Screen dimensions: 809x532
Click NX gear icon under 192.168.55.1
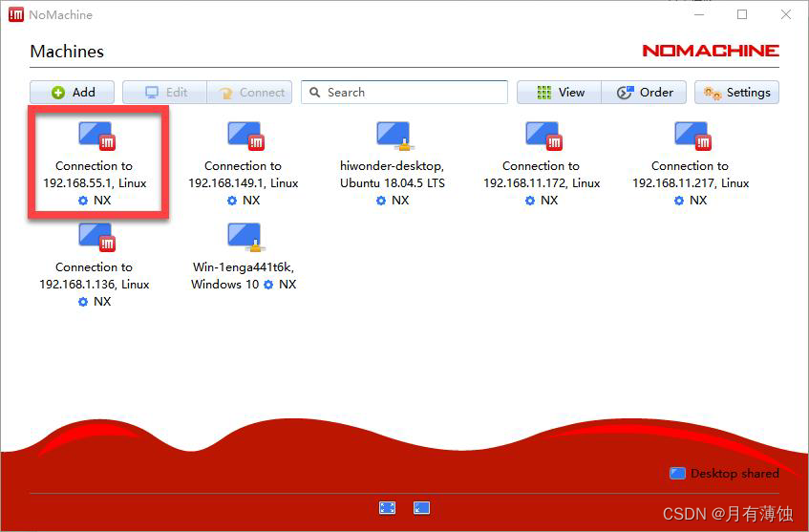(x=83, y=201)
